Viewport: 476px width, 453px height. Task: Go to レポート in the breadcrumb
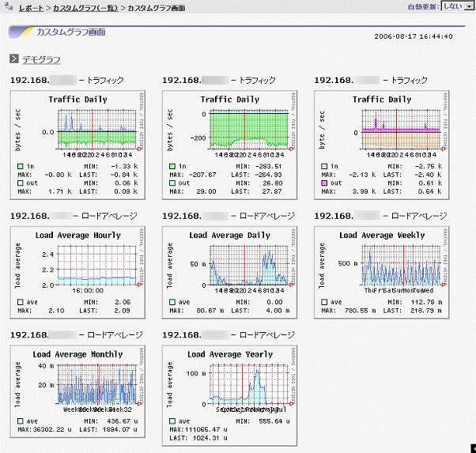[x=31, y=6]
